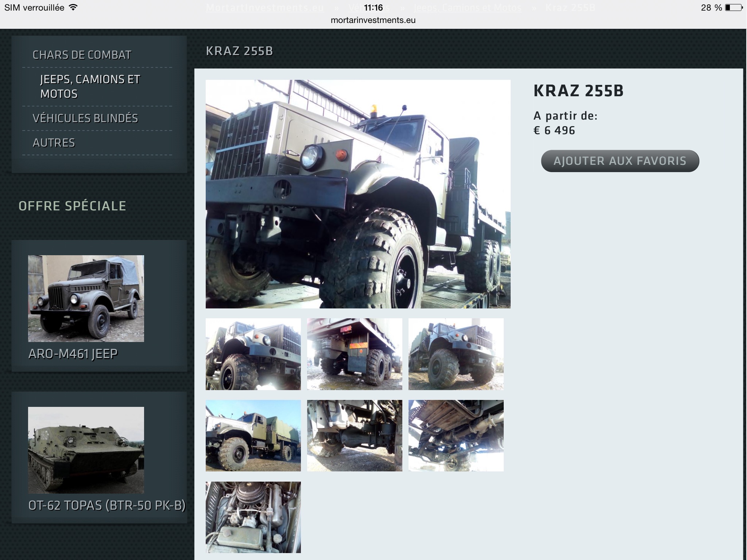Tap the Wi-Fi status icon
This screenshot has height=560, width=747.
click(x=73, y=7)
